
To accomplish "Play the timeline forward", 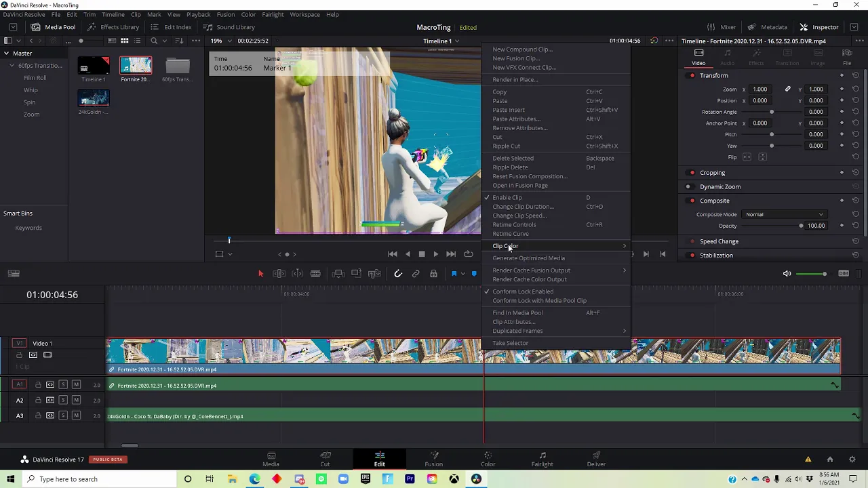I will 436,254.
